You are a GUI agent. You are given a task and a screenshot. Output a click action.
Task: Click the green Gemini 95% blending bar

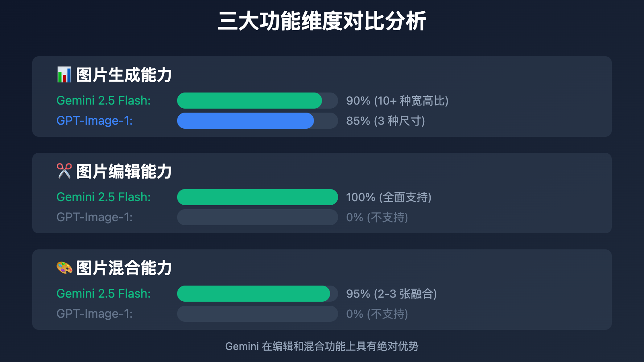(254, 294)
